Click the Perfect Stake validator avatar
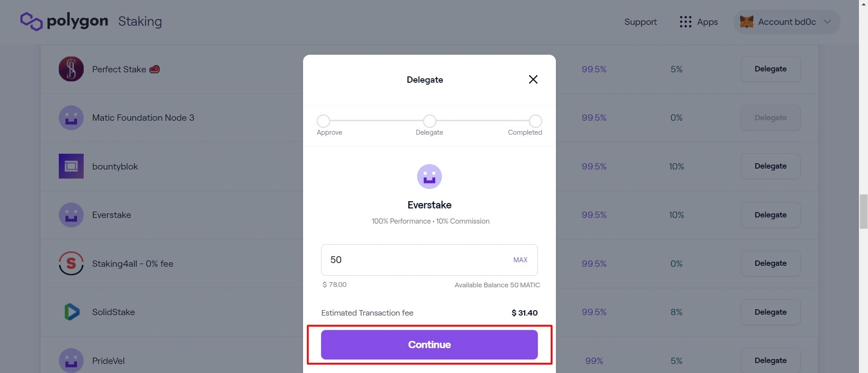Viewport: 868px width, 373px height. (71, 69)
